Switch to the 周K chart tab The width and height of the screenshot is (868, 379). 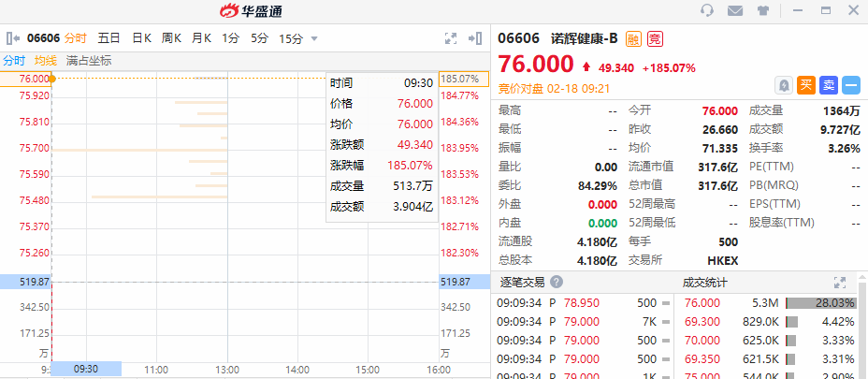pos(171,38)
